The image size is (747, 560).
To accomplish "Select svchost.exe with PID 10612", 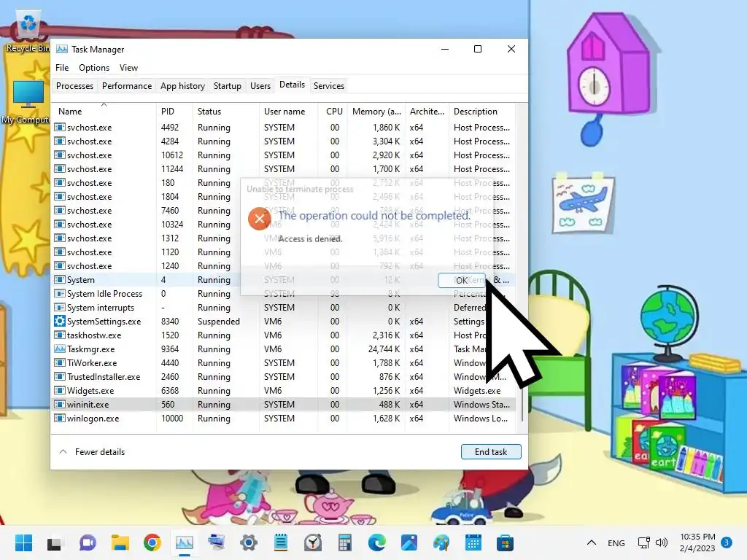I will pos(284,155).
